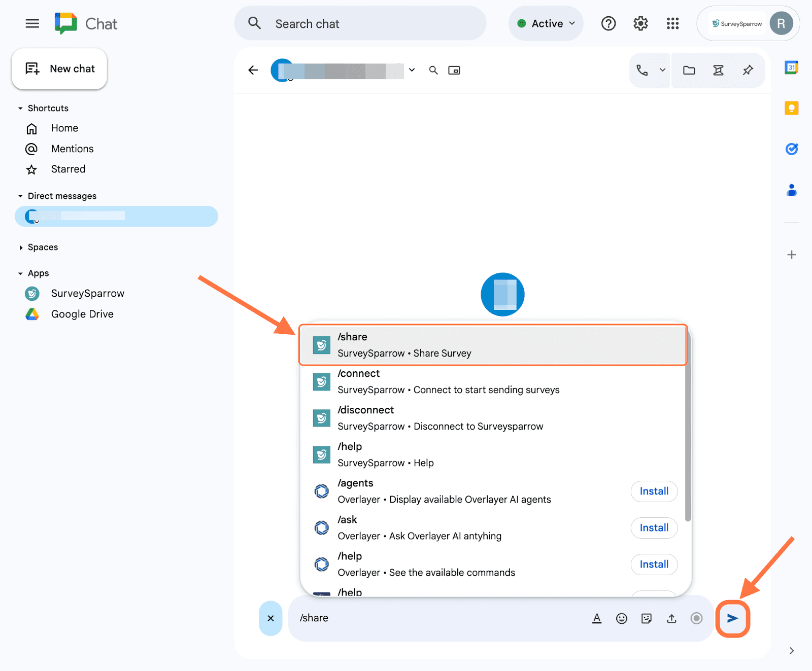Collapse the Shortcuts section
The height and width of the screenshot is (671, 812).
(x=20, y=109)
